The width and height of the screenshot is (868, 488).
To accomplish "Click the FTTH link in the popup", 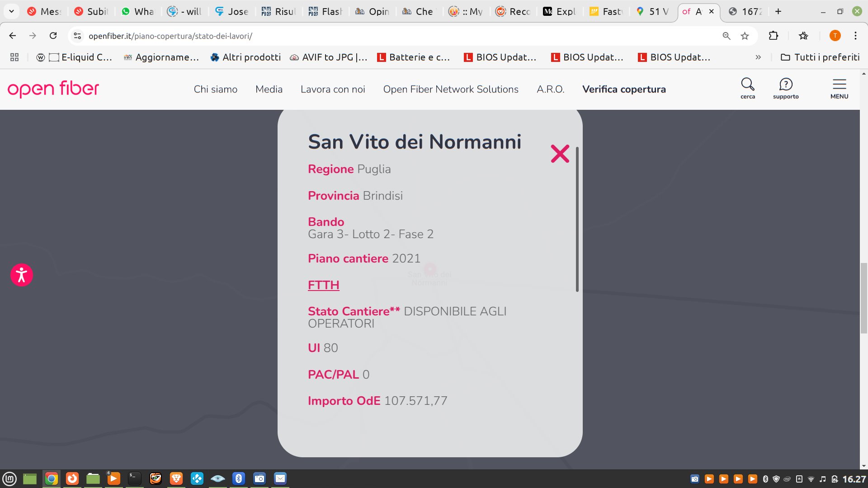I will tap(324, 285).
